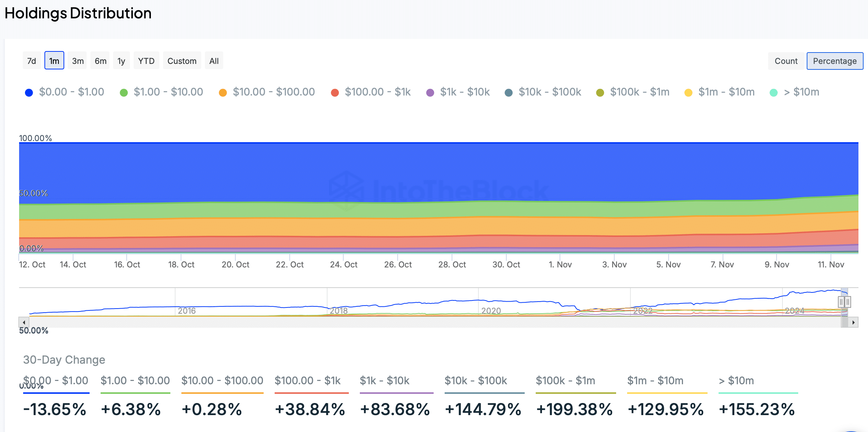The width and height of the screenshot is (868, 432).
Task: Select the Percentage view button
Action: (x=835, y=61)
